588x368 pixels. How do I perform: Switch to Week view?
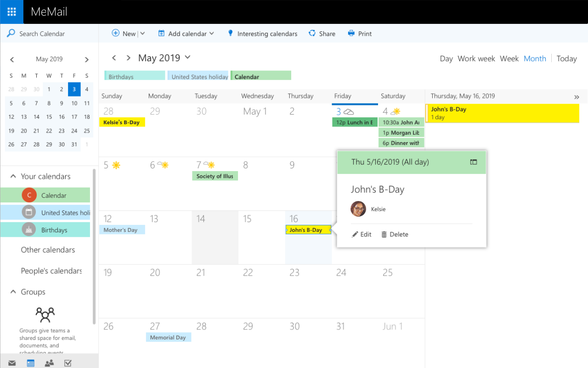509,58
